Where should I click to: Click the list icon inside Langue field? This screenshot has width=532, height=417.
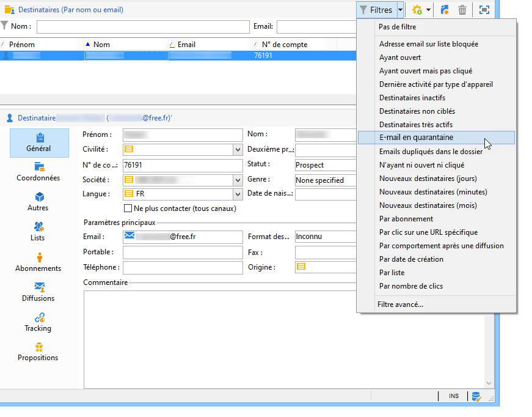tap(129, 194)
